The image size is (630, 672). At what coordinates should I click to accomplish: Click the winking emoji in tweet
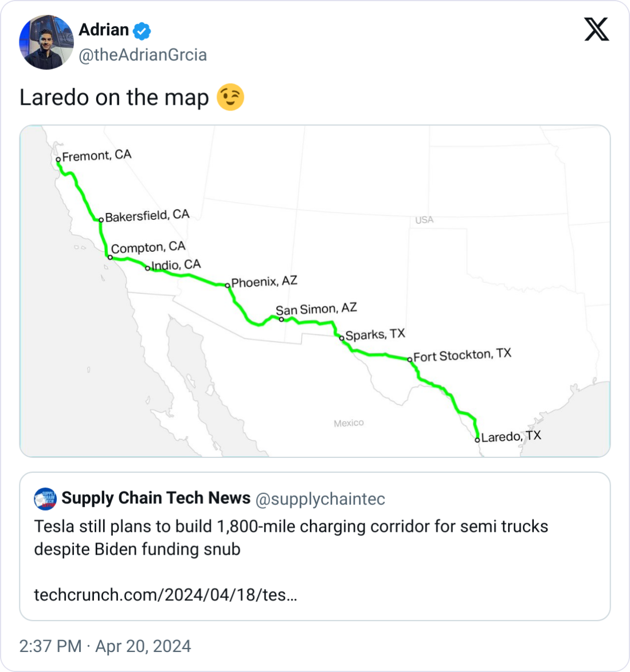[230, 97]
